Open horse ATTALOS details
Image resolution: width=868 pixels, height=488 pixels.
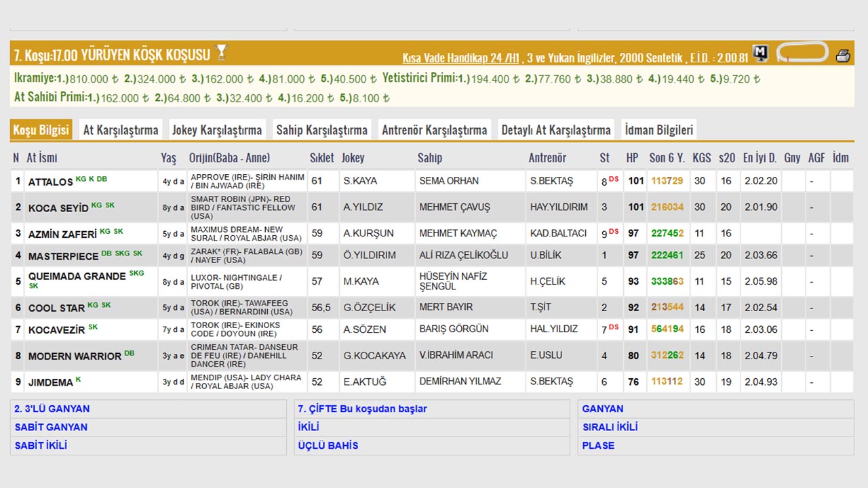50,182
